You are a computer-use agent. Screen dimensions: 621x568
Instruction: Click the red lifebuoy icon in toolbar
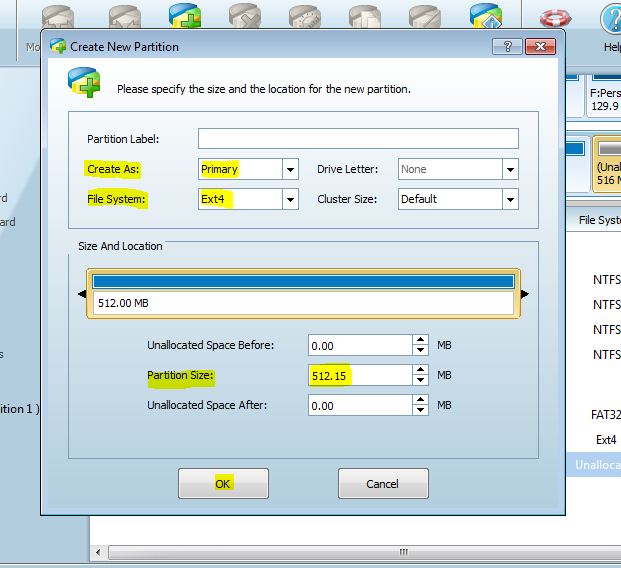tap(555, 17)
